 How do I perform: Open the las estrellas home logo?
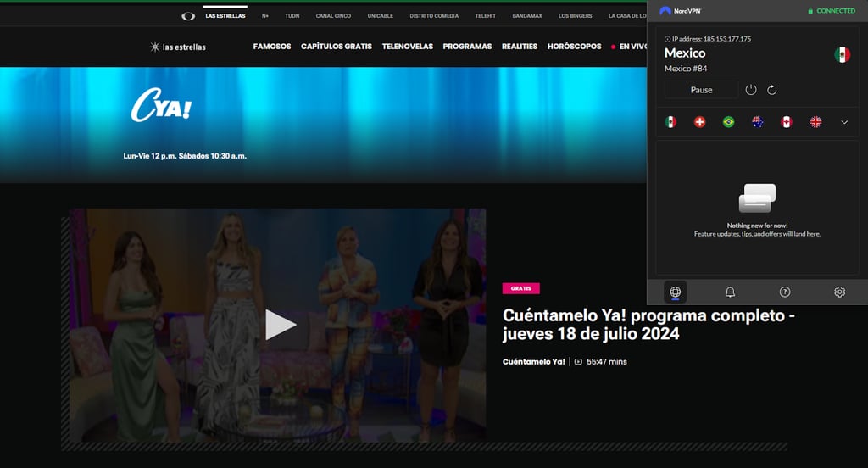(x=178, y=47)
